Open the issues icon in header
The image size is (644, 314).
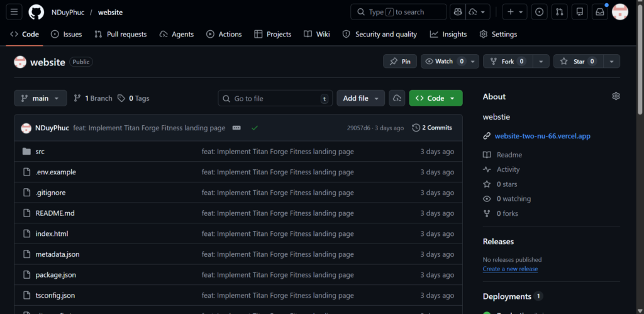(x=539, y=12)
